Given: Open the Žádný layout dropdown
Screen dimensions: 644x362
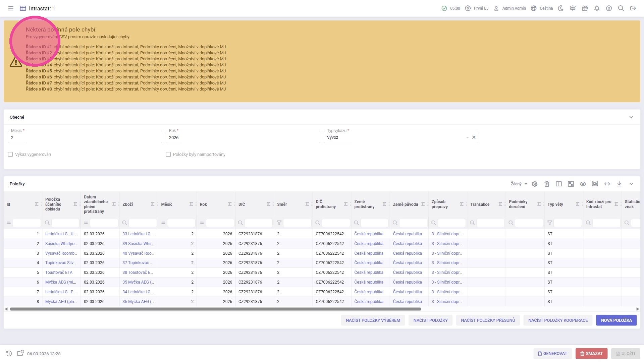Looking at the screenshot, I should (x=519, y=184).
